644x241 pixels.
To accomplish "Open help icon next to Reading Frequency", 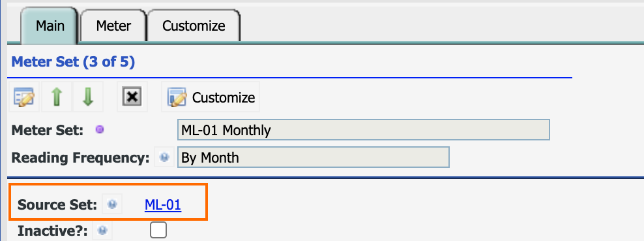I will click(164, 157).
